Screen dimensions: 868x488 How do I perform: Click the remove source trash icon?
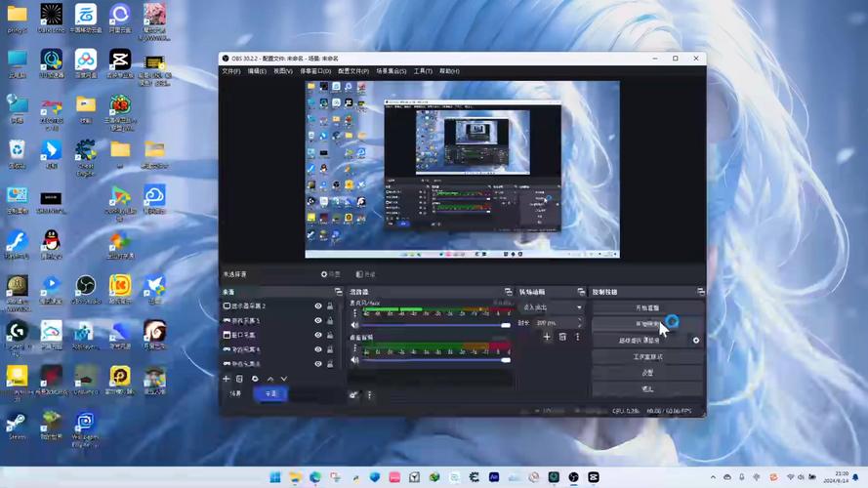(240, 379)
